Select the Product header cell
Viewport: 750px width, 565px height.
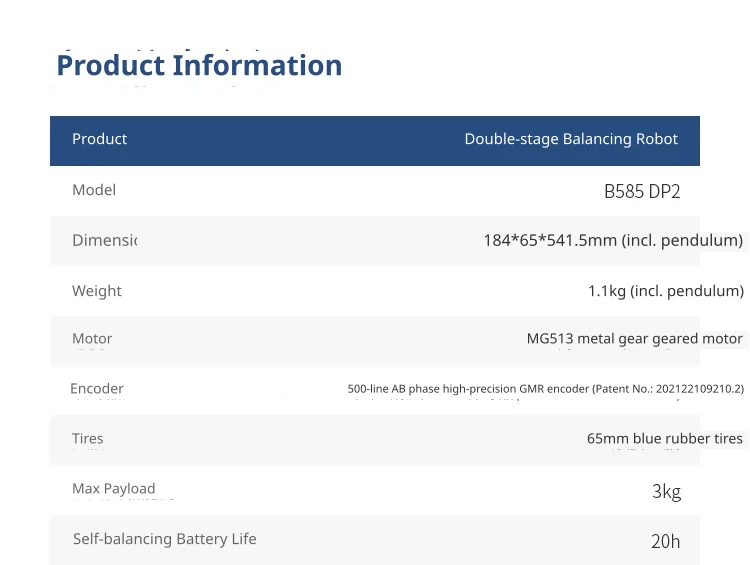pyautogui.click(x=99, y=139)
